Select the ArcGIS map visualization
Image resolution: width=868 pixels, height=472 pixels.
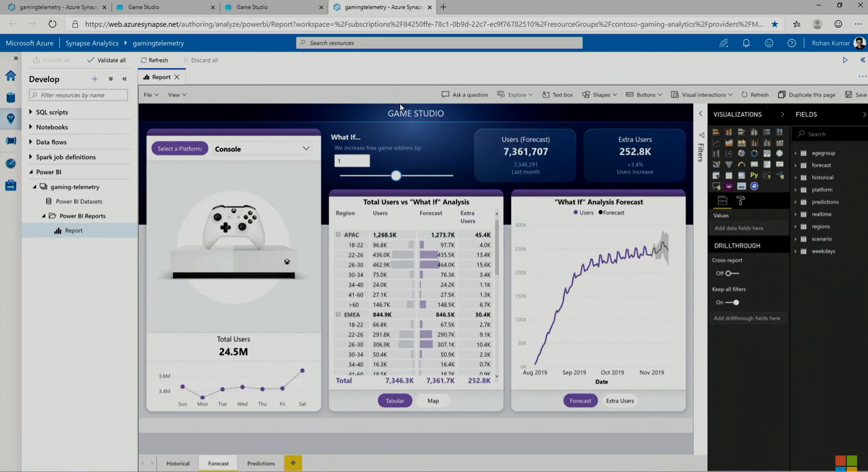click(754, 186)
